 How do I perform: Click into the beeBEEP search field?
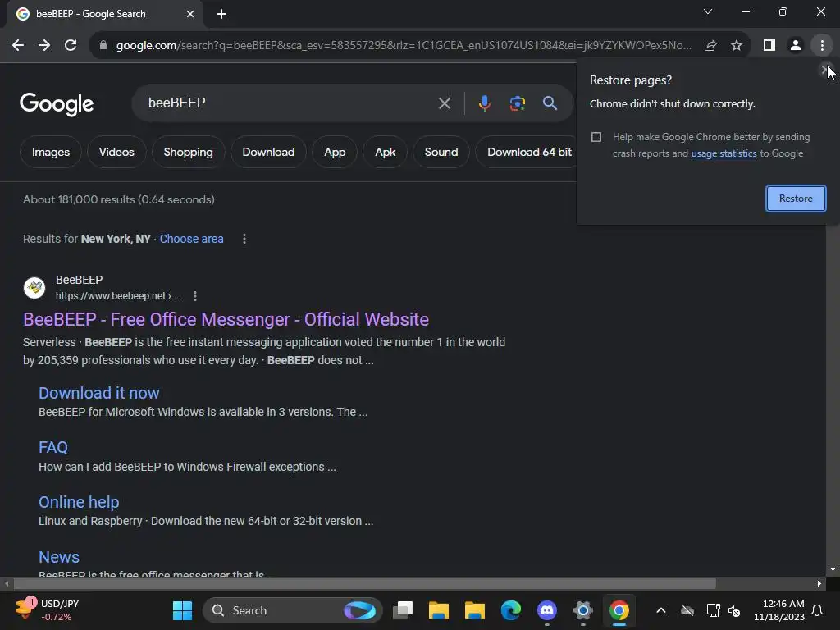(290, 103)
